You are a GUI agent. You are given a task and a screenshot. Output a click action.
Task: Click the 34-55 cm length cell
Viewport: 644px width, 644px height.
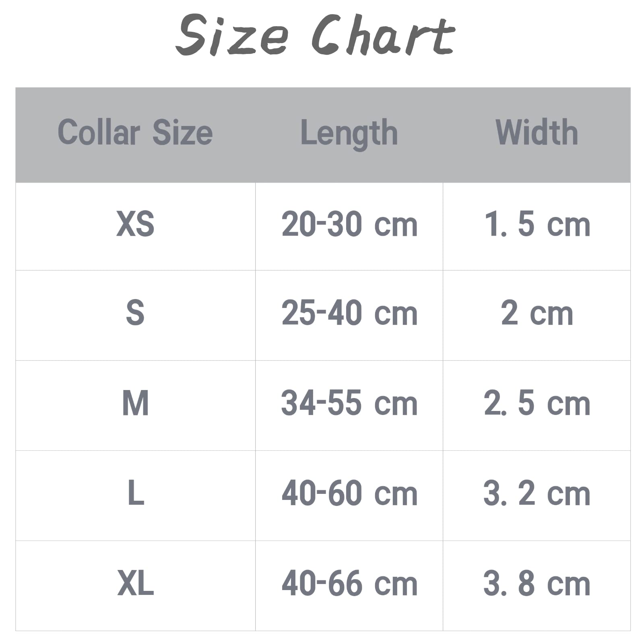[349, 404]
